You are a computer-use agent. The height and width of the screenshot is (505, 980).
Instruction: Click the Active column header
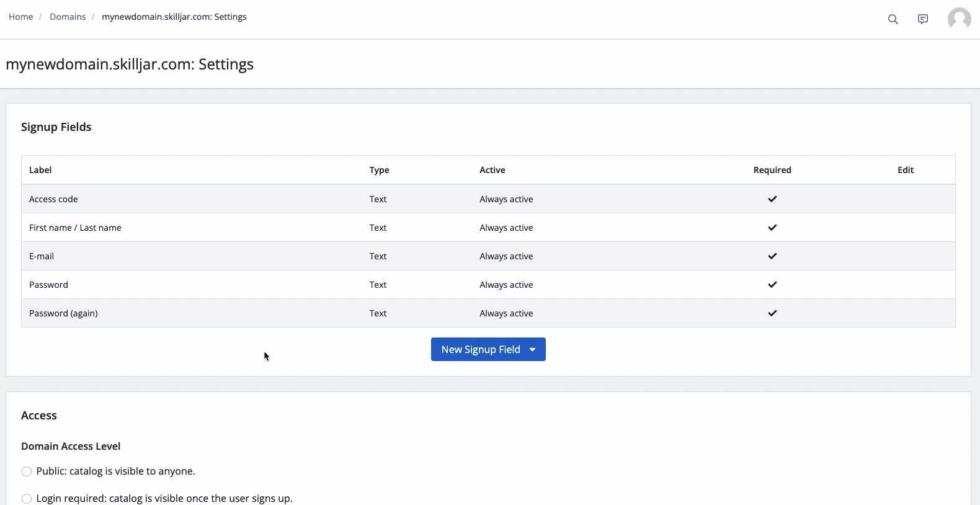[x=492, y=170]
